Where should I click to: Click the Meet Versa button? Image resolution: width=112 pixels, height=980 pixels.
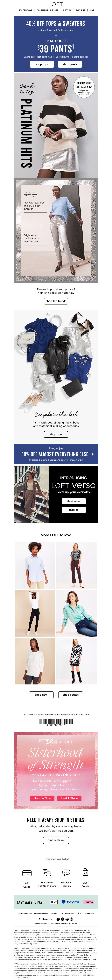pos(73,501)
